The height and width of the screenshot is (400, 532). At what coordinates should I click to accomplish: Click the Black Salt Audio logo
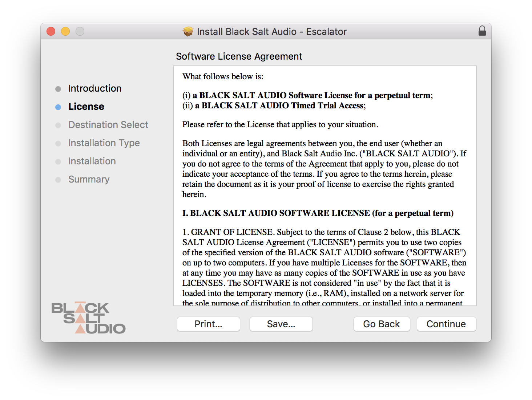(x=89, y=318)
